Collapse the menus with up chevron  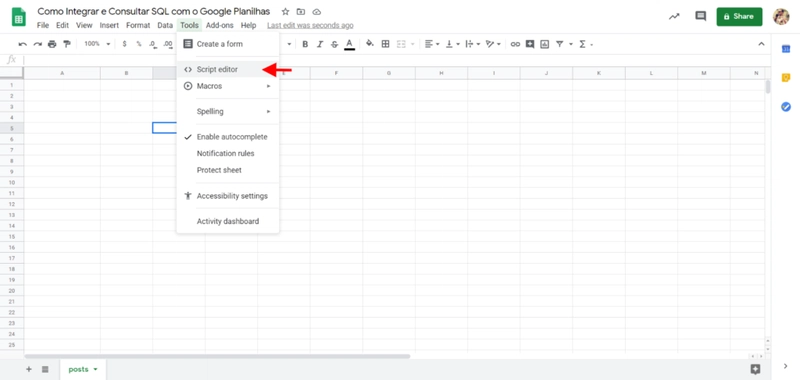761,44
